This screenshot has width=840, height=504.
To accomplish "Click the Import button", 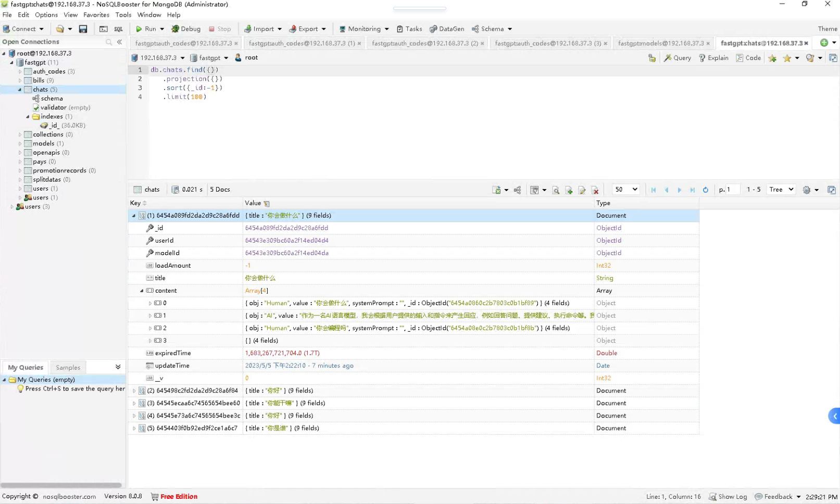I will 263,29.
